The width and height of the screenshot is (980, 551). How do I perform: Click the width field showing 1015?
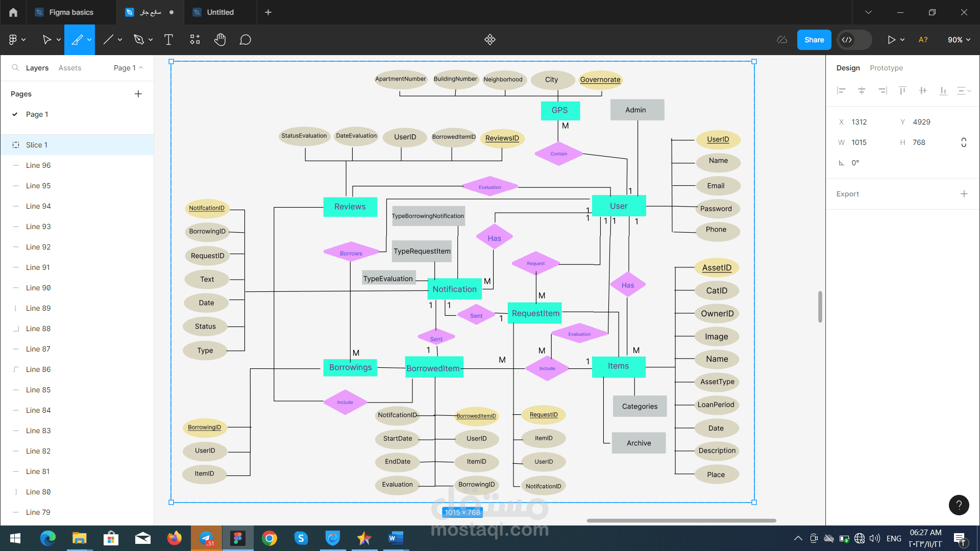(859, 142)
